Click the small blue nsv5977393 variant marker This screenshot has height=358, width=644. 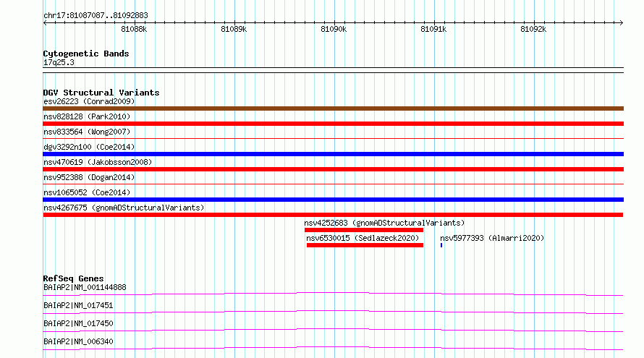(x=441, y=245)
